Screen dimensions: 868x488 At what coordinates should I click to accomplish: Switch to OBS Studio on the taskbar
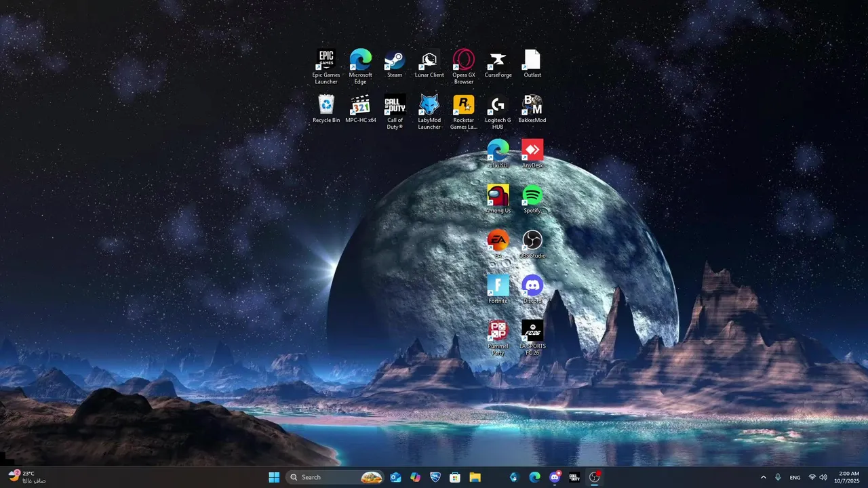pos(595,477)
